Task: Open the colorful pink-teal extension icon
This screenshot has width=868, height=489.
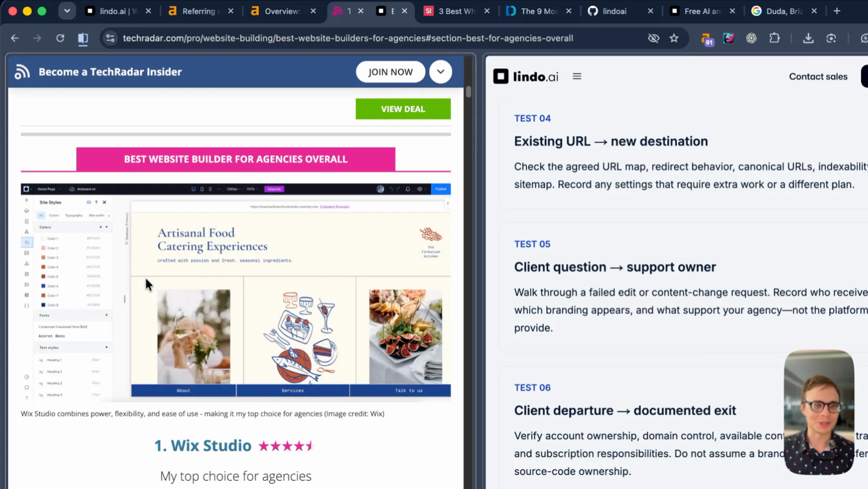Action: pos(729,38)
